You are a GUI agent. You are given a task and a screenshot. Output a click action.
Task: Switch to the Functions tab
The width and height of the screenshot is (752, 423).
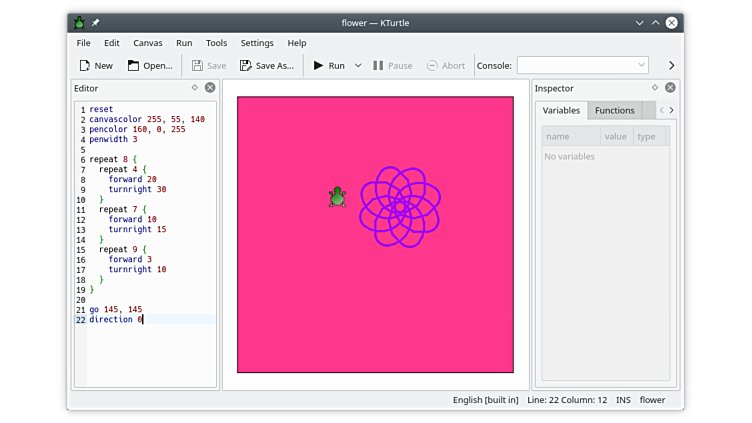614,110
